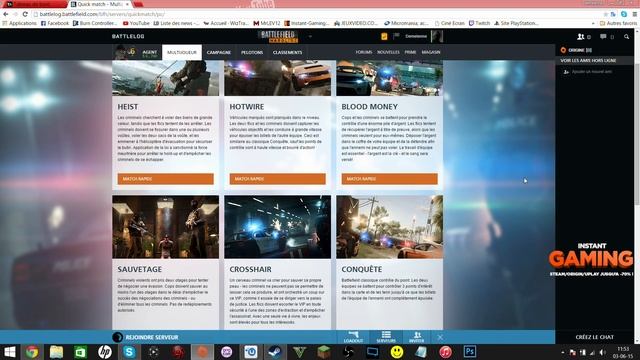Open Créez le chat button

pyautogui.click(x=594, y=337)
